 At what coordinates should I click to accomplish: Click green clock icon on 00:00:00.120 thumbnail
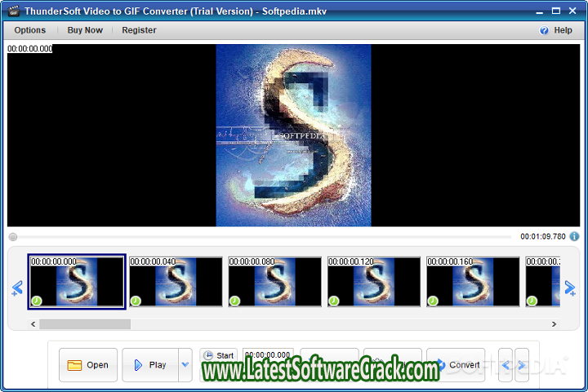pos(334,301)
